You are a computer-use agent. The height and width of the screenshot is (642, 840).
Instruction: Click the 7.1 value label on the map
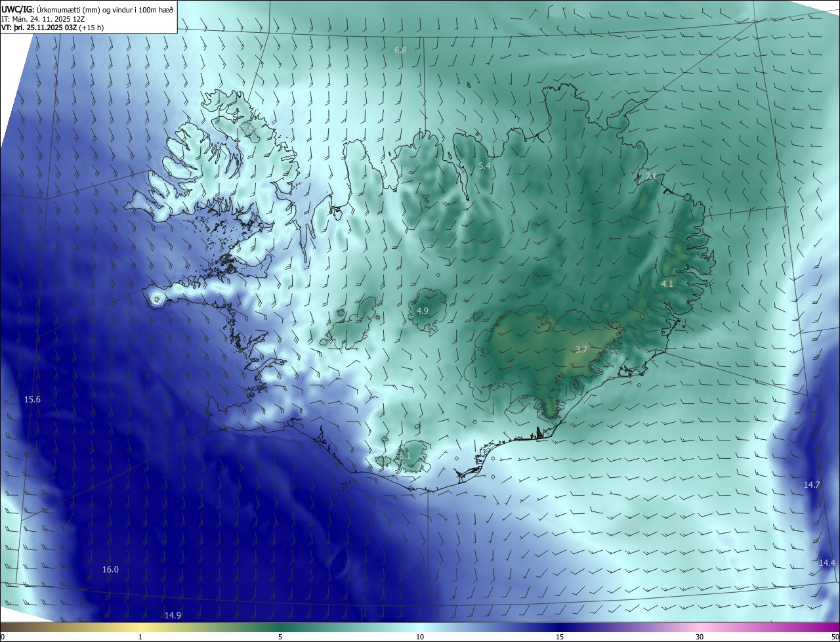pyautogui.click(x=651, y=177)
